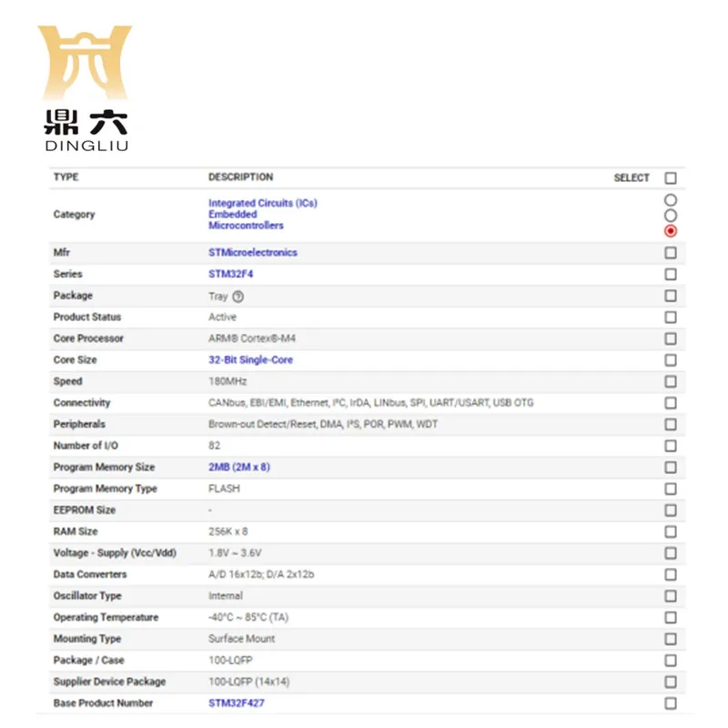This screenshot has width=728, height=728.
Task: Check the Data Converters row checkbox
Action: click(x=670, y=574)
